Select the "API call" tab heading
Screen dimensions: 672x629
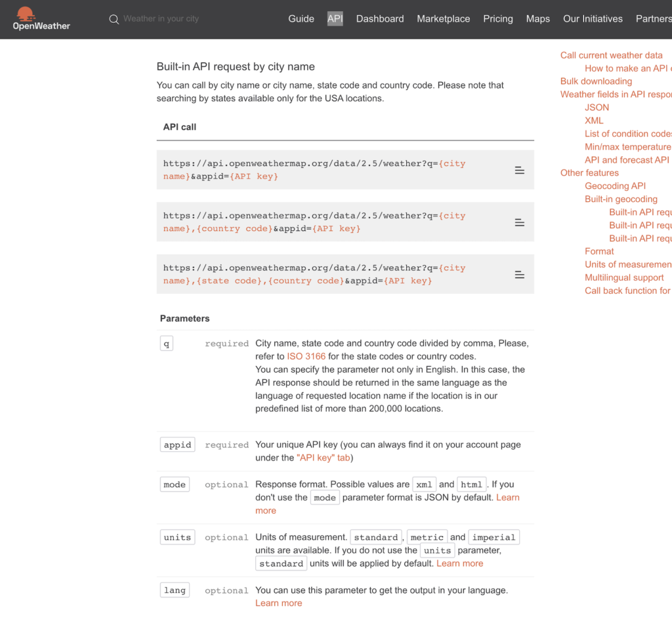[180, 127]
